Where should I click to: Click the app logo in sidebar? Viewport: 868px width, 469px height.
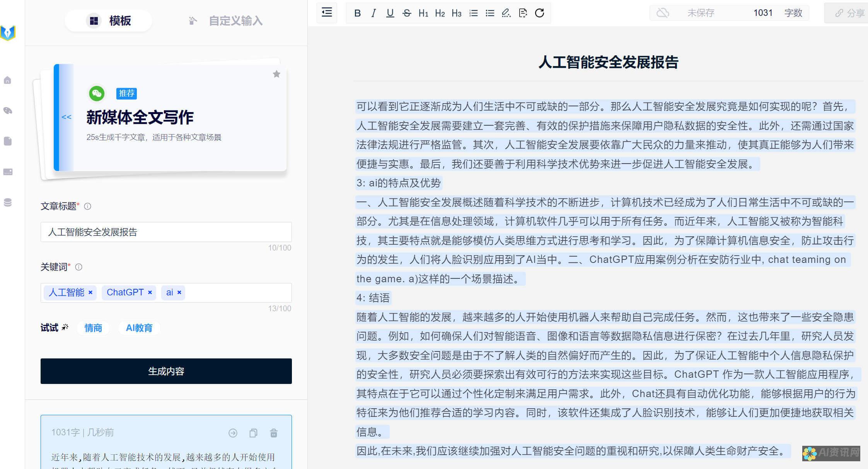pos(8,33)
